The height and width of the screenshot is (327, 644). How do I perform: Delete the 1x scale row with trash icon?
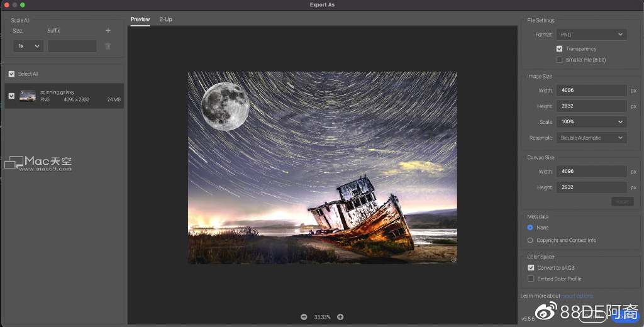click(108, 46)
